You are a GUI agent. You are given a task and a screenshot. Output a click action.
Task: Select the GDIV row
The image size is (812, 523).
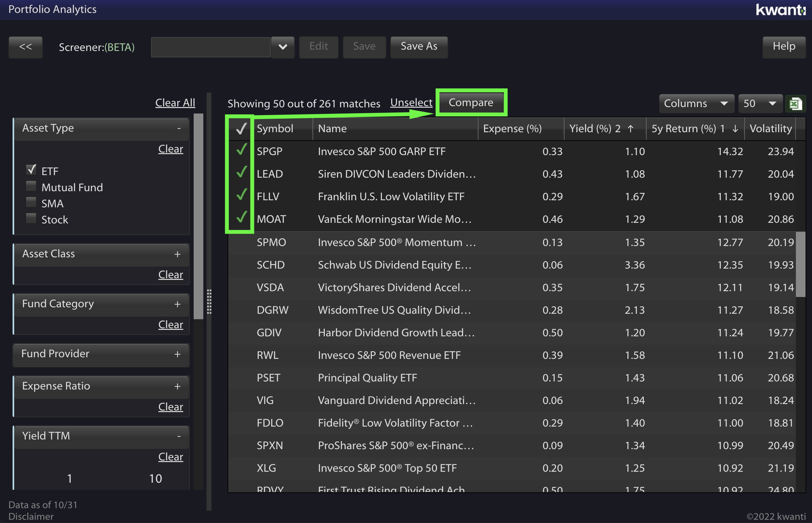[x=512, y=332]
